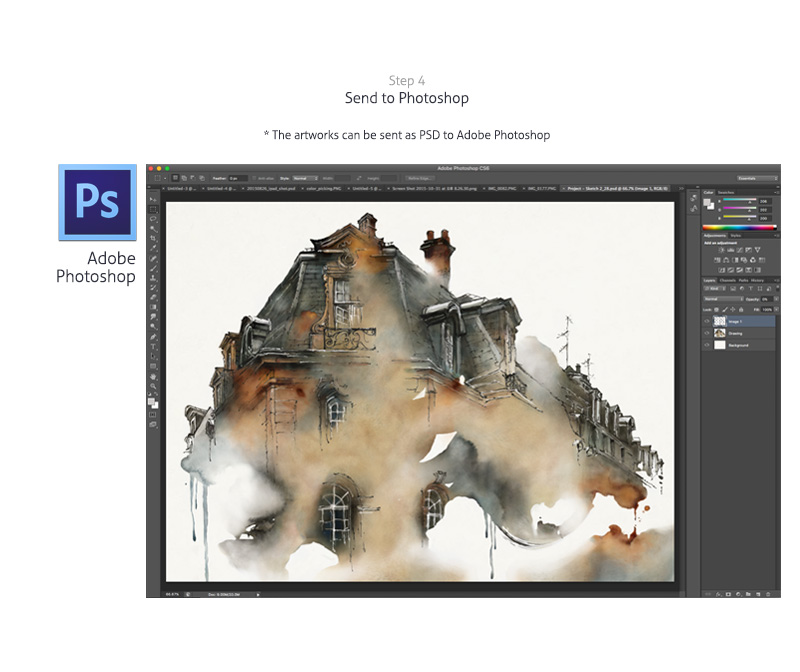Switch to the History panel tab
The height and width of the screenshot is (672, 800).
(x=757, y=280)
